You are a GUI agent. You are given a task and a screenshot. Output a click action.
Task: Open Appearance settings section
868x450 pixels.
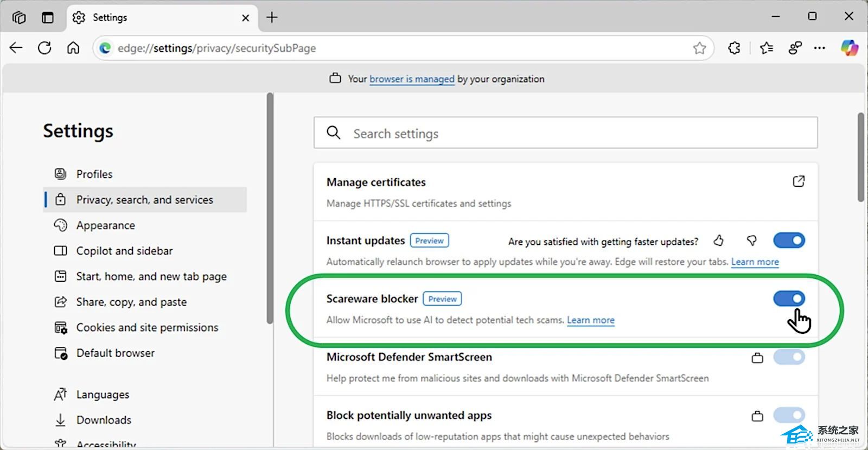pyautogui.click(x=145, y=225)
